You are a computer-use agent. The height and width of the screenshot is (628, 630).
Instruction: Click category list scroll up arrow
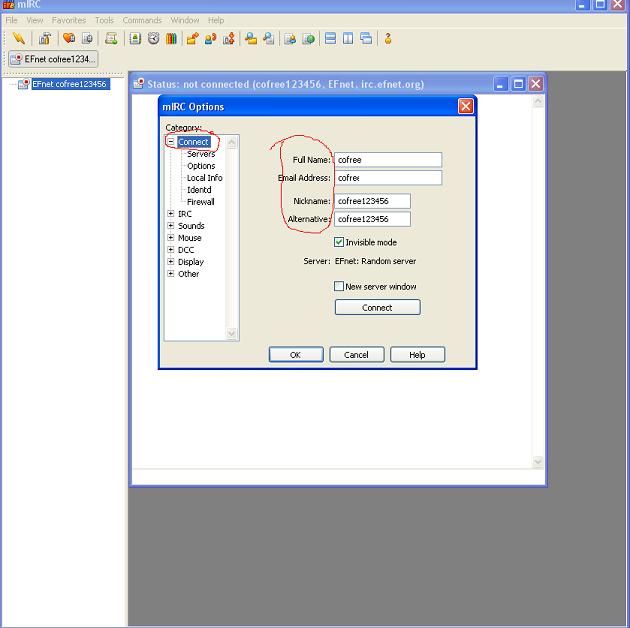coord(232,142)
